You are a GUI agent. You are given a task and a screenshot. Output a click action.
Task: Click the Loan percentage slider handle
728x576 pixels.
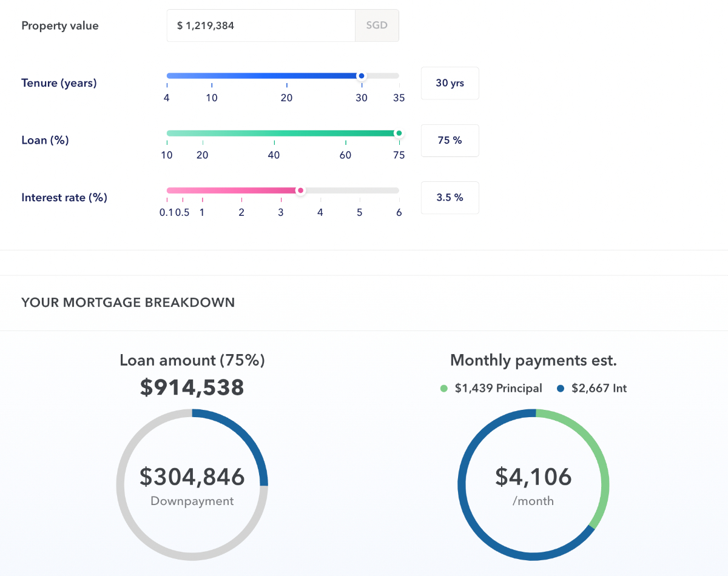coord(399,133)
